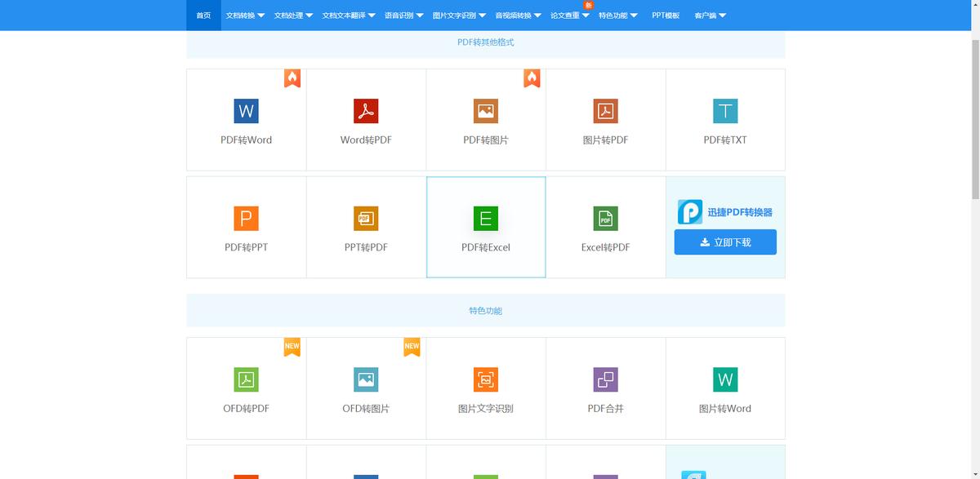Viewport: 980px width, 479px height.
Task: Expand the 文档处理 dropdown arrow
Action: click(x=310, y=16)
